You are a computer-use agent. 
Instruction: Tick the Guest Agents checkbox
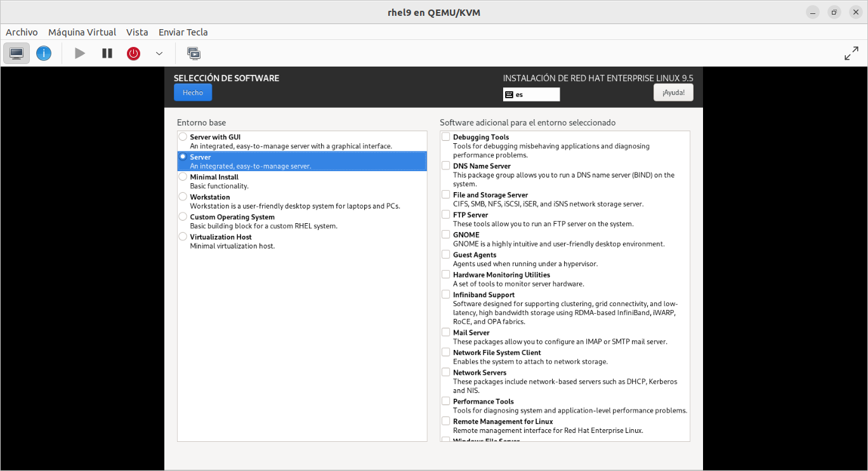point(446,254)
